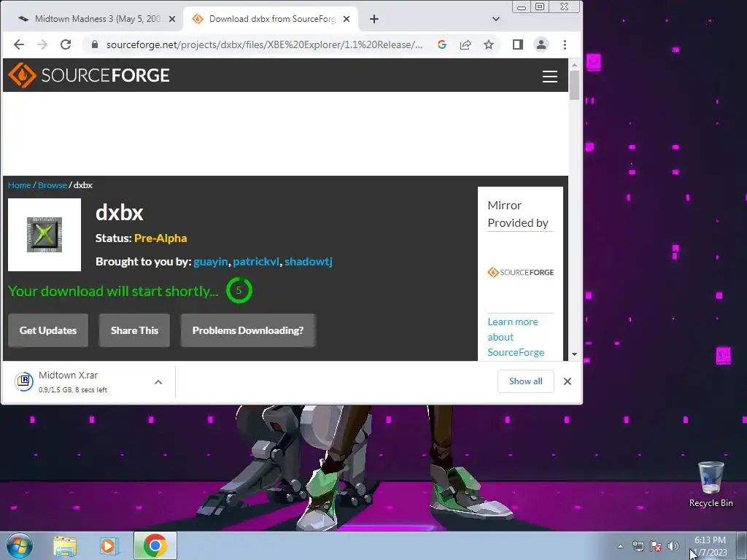This screenshot has width=747, height=560.
Task: Close the Download dxbx tab
Action: coord(347,19)
